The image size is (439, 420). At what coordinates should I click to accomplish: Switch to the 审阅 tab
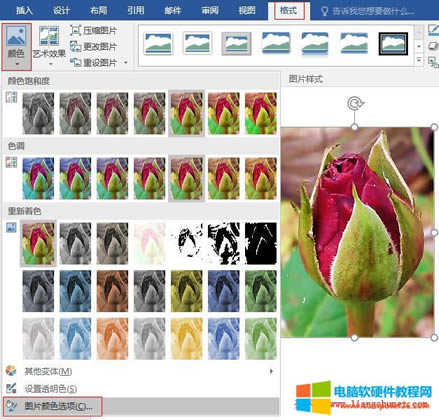coord(210,10)
